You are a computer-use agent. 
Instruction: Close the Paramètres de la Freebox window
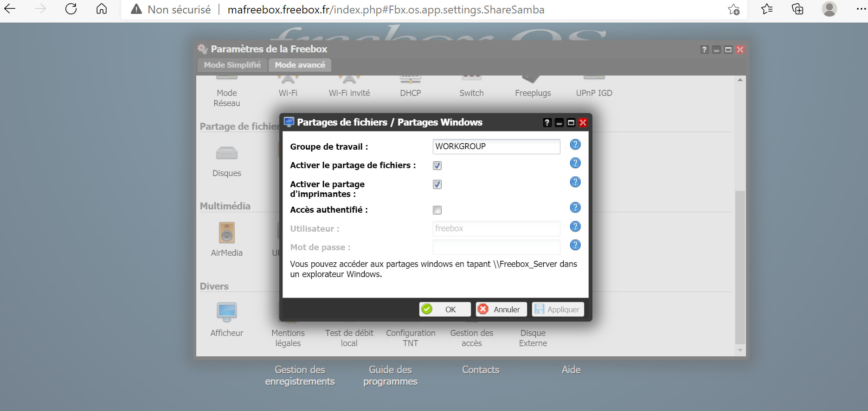[740, 50]
